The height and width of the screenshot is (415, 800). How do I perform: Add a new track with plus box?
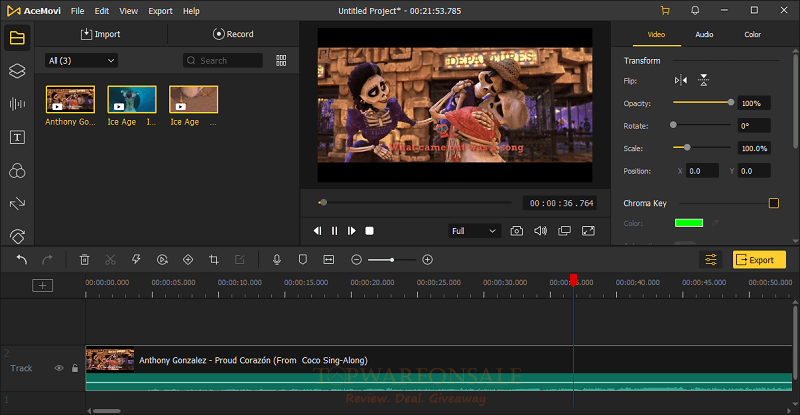pyautogui.click(x=42, y=285)
